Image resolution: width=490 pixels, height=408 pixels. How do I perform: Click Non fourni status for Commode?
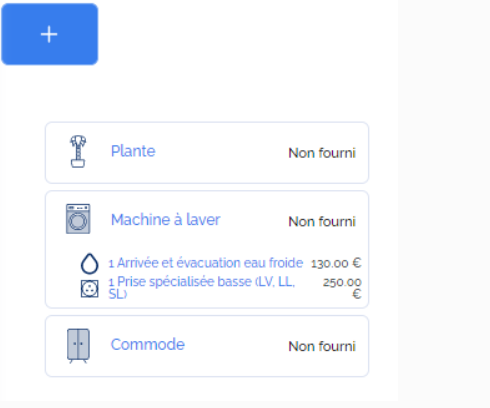(322, 346)
